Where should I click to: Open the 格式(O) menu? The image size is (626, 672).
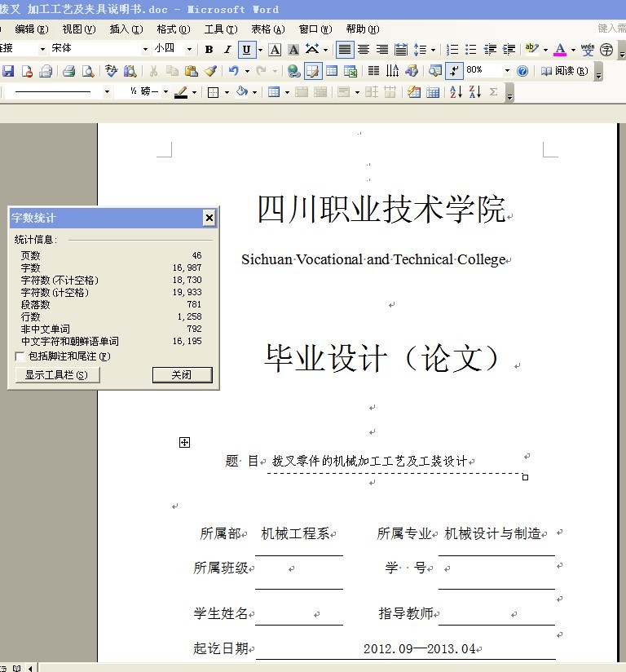[173, 29]
